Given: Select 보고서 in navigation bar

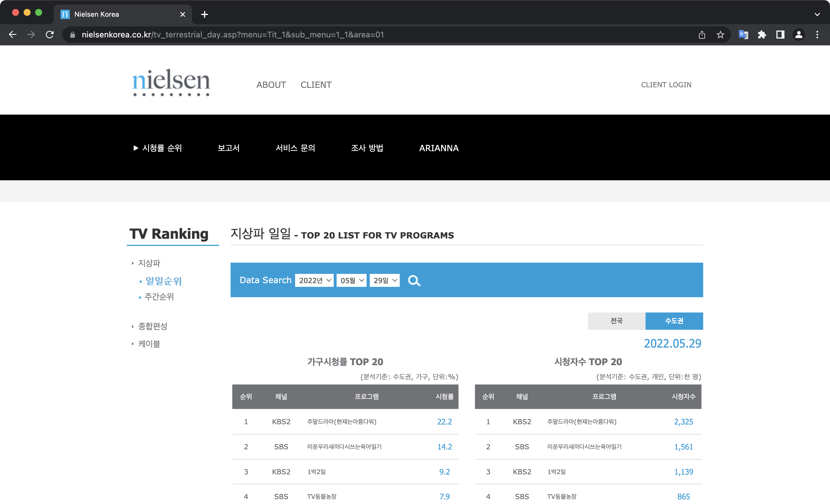Looking at the screenshot, I should (x=229, y=148).
